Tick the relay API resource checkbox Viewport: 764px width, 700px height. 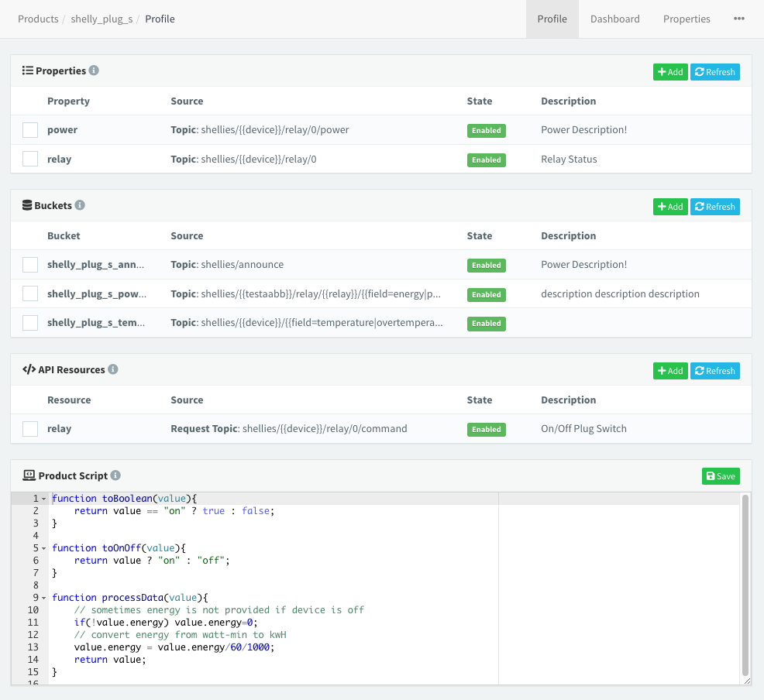[x=30, y=429]
